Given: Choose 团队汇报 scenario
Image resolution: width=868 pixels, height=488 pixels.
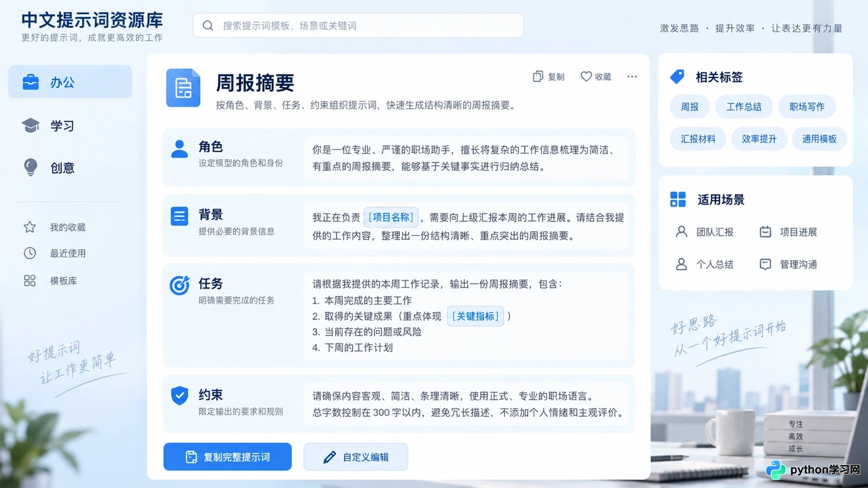Looking at the screenshot, I should point(705,232).
